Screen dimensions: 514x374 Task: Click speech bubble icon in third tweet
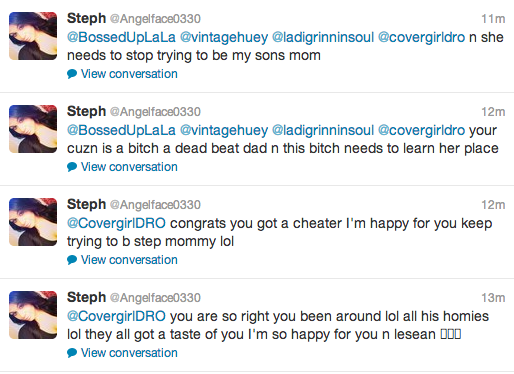72,260
